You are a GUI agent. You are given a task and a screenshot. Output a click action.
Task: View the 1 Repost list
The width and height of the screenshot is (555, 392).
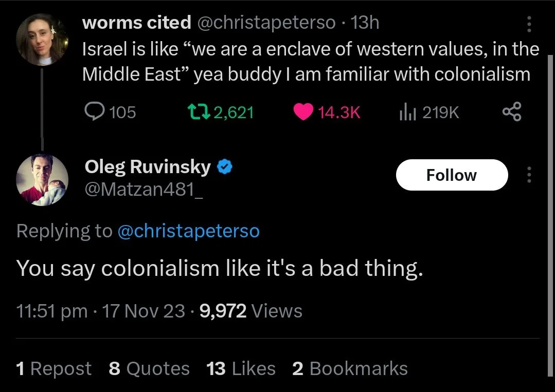coord(53,368)
